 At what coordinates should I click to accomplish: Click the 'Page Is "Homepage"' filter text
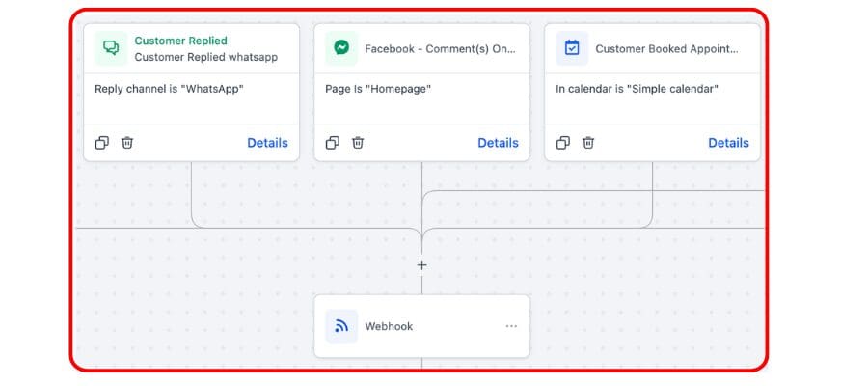(378, 89)
